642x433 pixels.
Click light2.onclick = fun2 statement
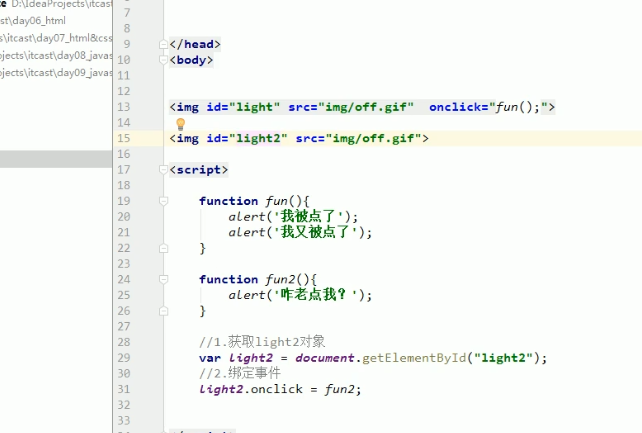280,389
